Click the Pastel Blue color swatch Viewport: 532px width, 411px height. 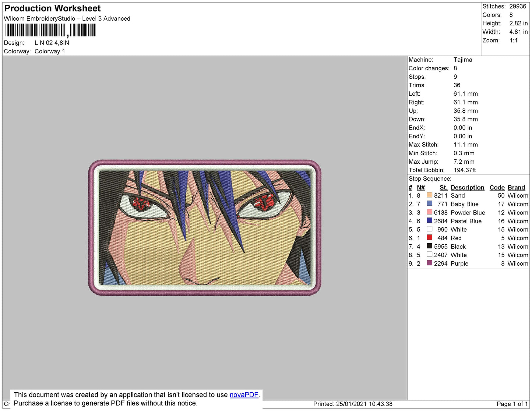click(x=429, y=220)
